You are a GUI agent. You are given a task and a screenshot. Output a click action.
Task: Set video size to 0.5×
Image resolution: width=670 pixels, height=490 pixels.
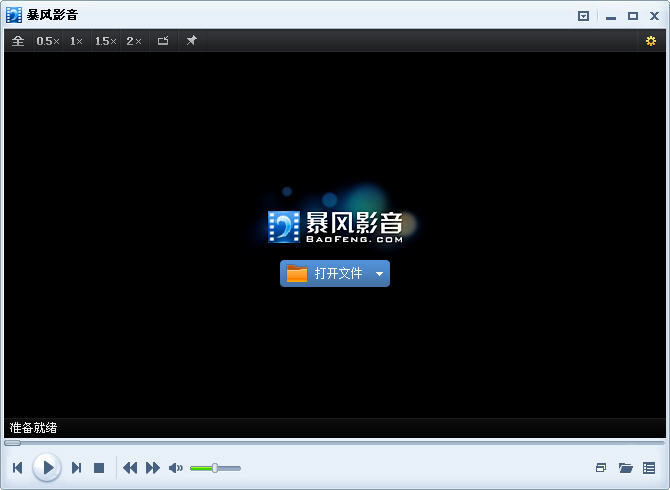[x=48, y=41]
